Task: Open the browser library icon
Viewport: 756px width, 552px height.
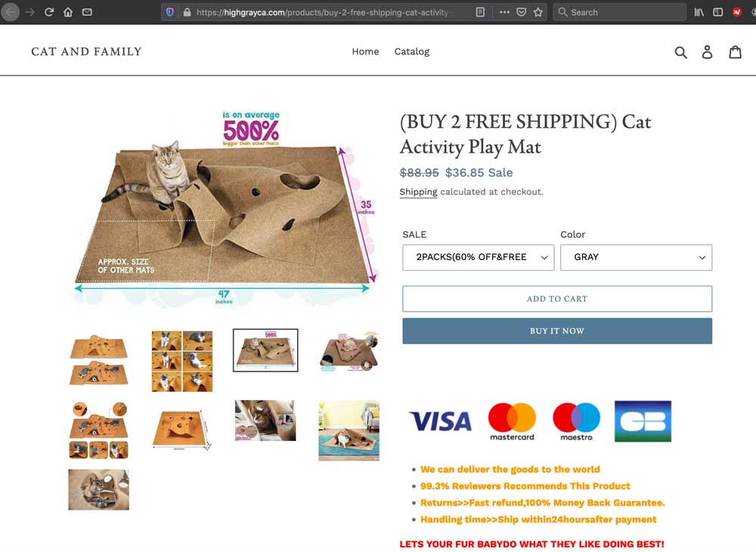Action: coord(699,12)
